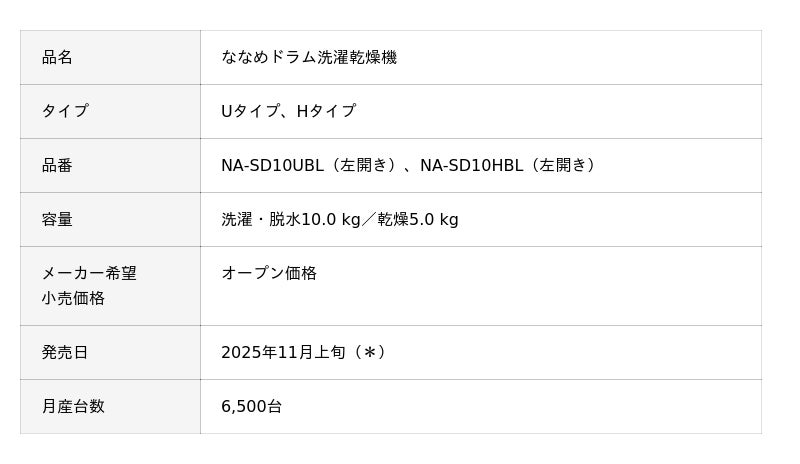Click the Uタイプ text
The width and height of the screenshot is (800, 464).
250,112
